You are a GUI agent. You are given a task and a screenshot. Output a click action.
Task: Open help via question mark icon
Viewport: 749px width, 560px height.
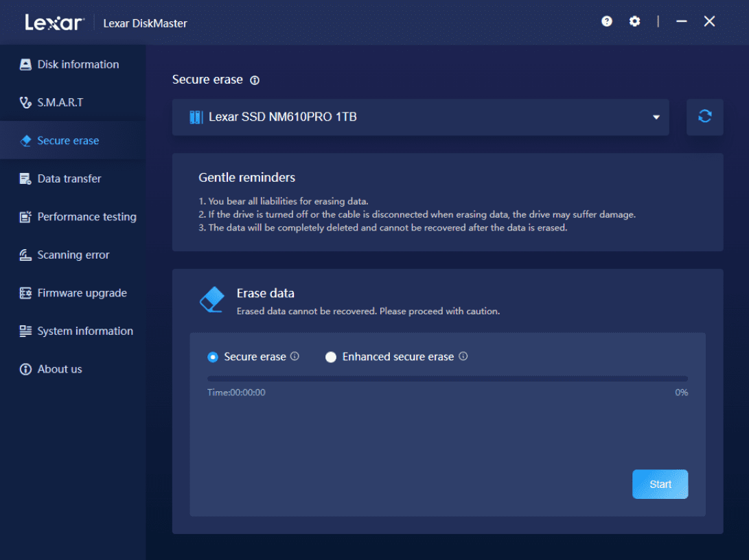tap(607, 21)
